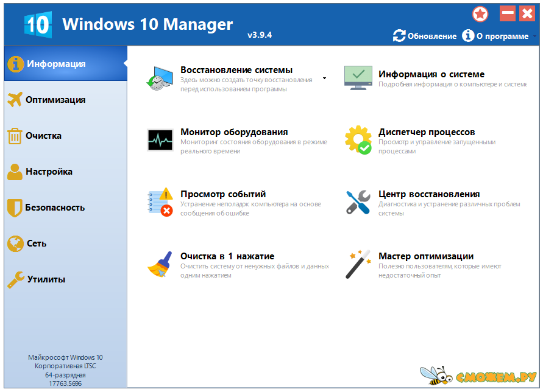Click description 'Просмотр и управление запущенными процессами'
The height and width of the screenshot is (392, 543).
pyautogui.click(x=437, y=147)
